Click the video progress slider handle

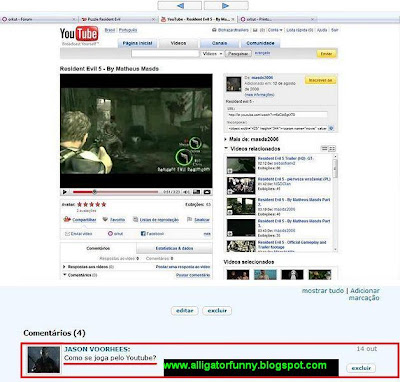tap(95, 192)
